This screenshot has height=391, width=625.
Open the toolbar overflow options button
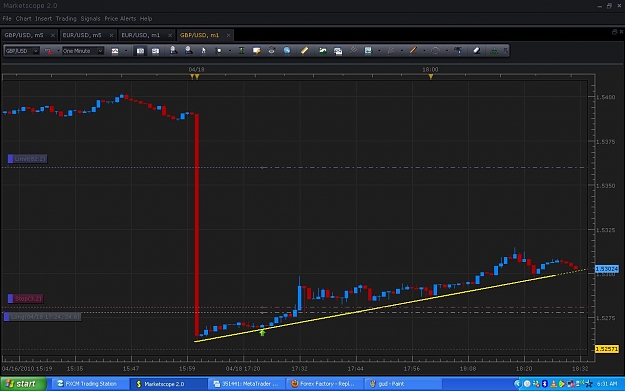[x=506, y=51]
